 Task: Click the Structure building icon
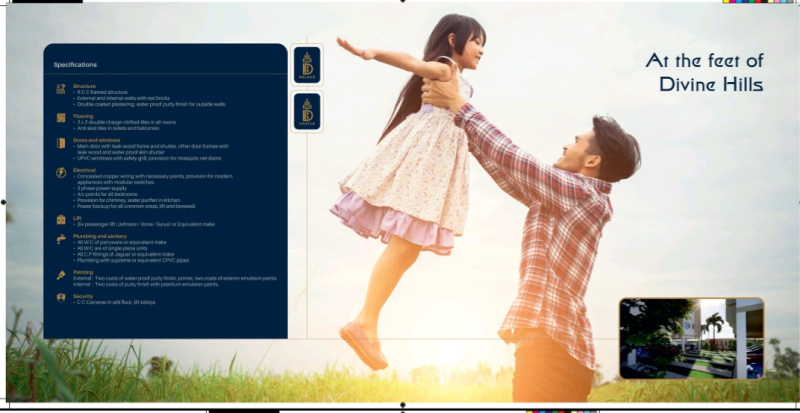(x=61, y=89)
